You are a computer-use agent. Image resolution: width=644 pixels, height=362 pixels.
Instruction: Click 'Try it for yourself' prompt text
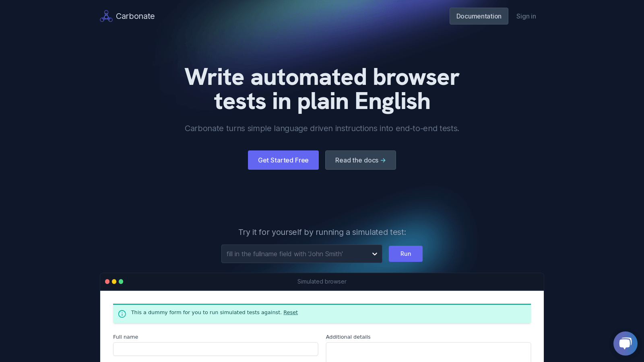coord(322,232)
